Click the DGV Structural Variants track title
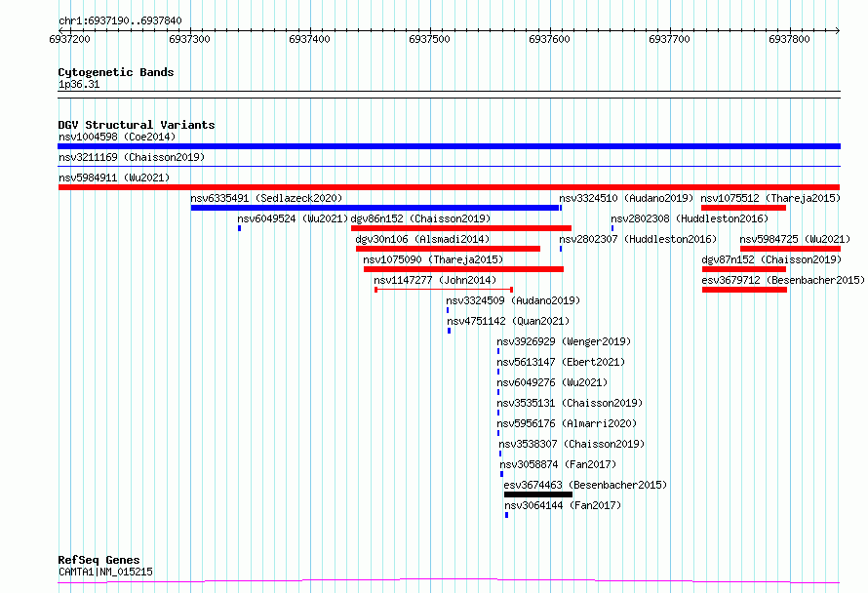Image resolution: width=868 pixels, height=593 pixels. (137, 125)
